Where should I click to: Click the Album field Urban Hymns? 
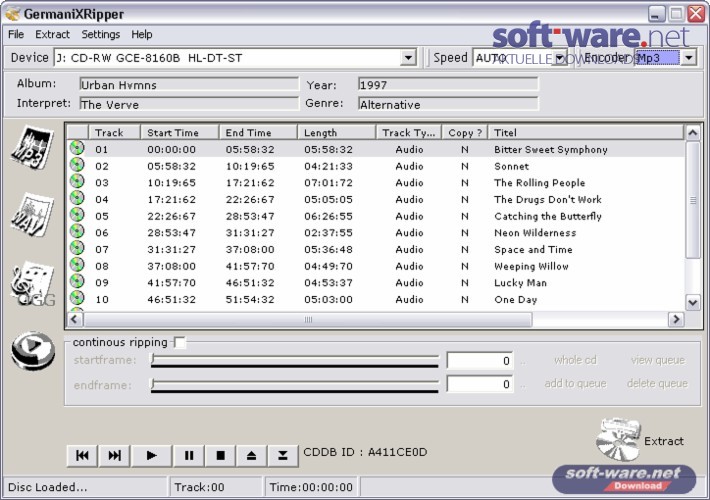(189, 85)
